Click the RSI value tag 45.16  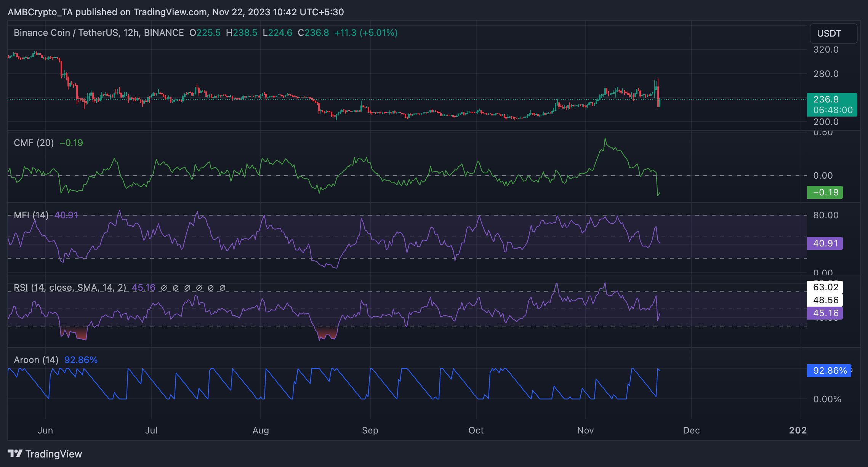tap(825, 313)
